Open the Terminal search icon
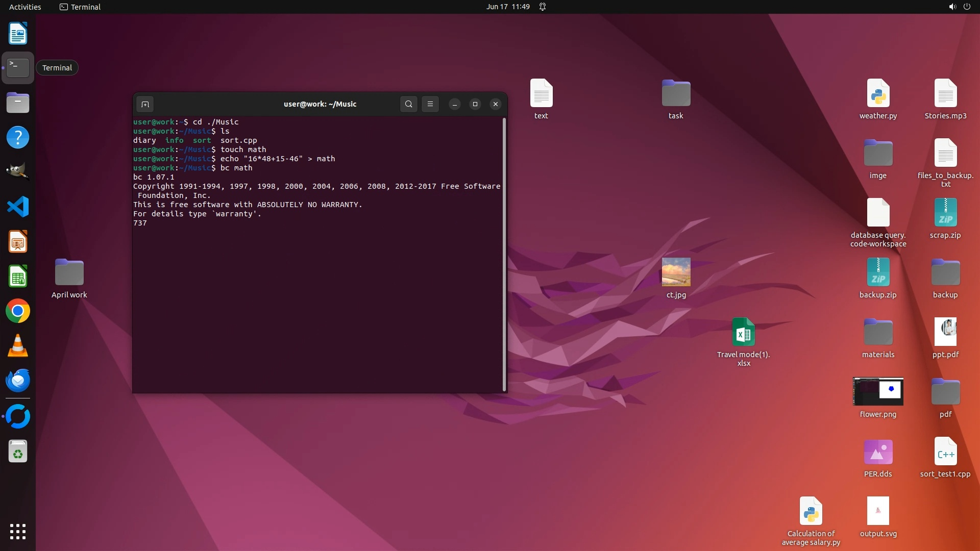980x551 pixels. (408, 104)
